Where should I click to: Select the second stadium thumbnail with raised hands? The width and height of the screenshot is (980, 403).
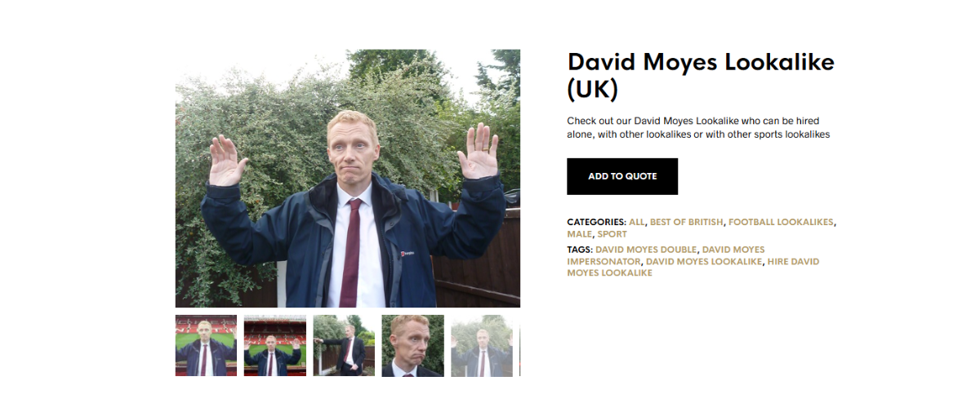pos(275,346)
